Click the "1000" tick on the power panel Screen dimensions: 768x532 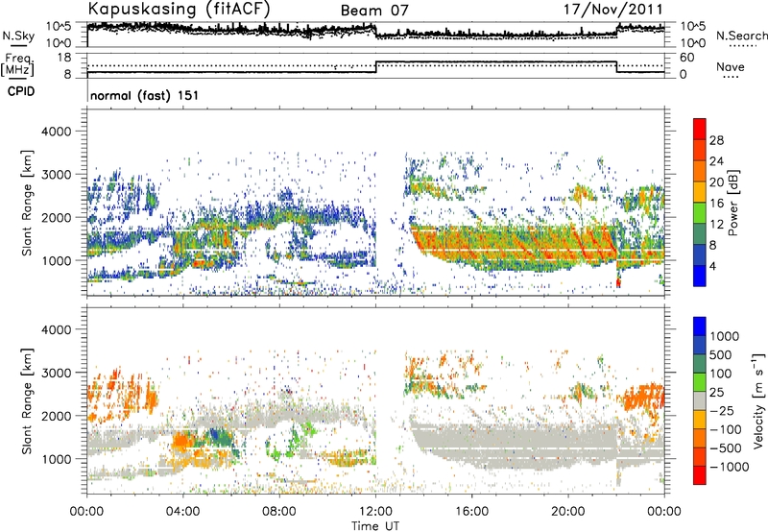click(x=59, y=260)
